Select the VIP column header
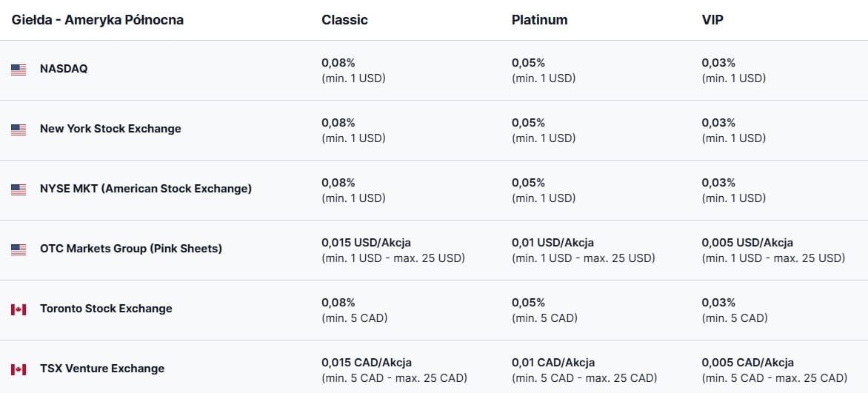The height and width of the screenshot is (393, 868). click(712, 20)
